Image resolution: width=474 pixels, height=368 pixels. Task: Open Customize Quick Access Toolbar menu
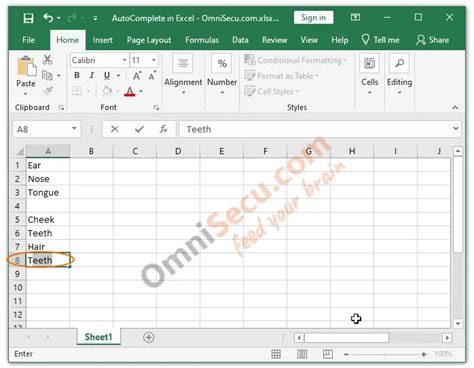[x=95, y=18]
